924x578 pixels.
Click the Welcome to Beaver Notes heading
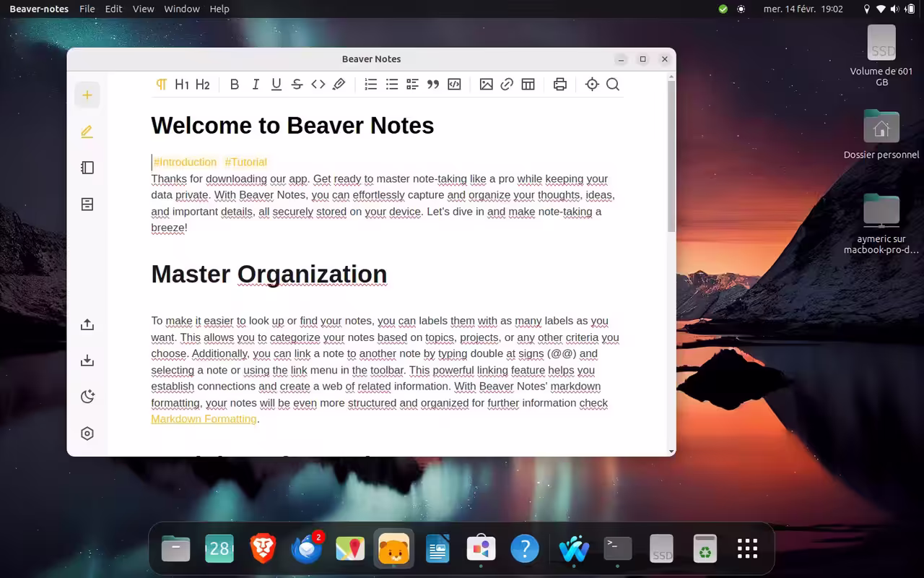point(292,126)
